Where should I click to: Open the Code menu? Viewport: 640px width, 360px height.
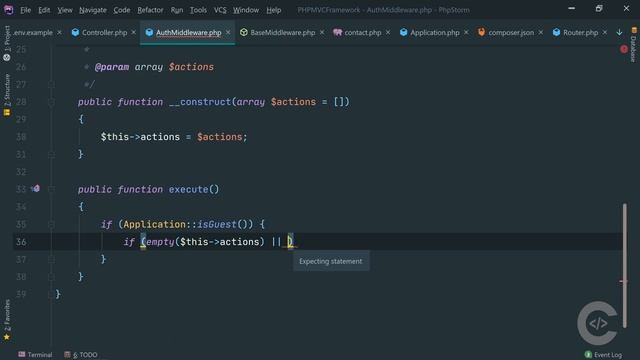(x=122, y=10)
